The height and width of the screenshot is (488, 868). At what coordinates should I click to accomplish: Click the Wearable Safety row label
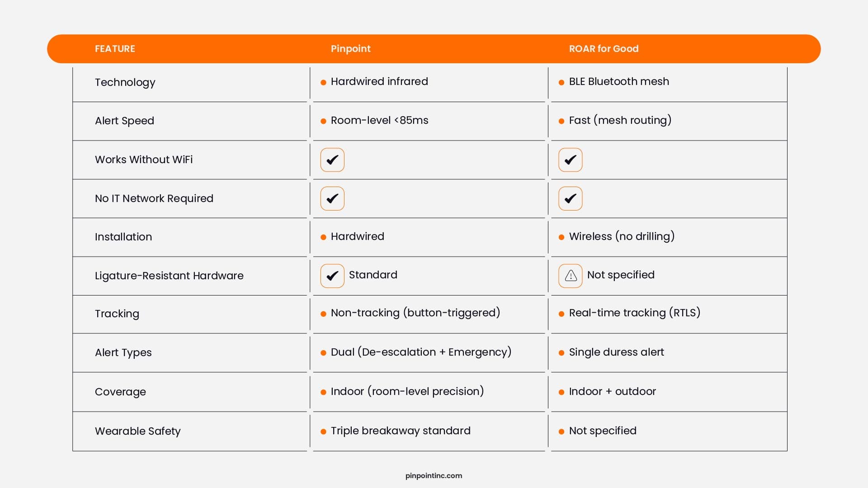tap(137, 431)
